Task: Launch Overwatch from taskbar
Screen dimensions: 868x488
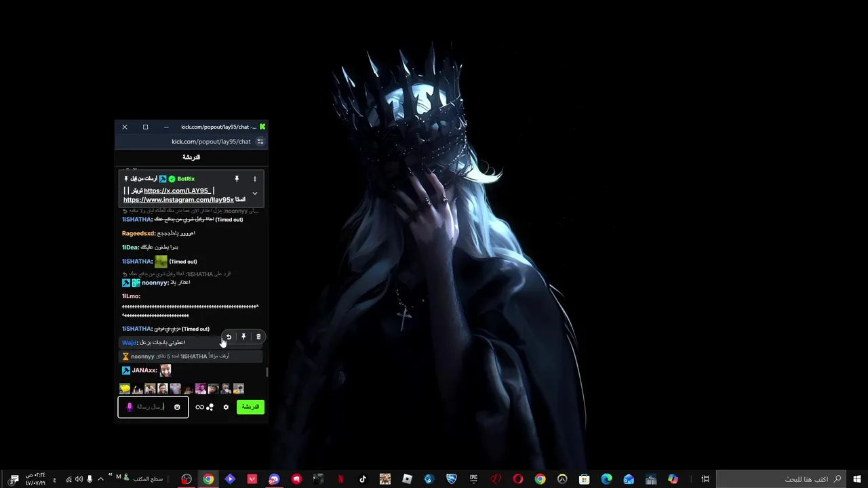Action: (x=562, y=479)
